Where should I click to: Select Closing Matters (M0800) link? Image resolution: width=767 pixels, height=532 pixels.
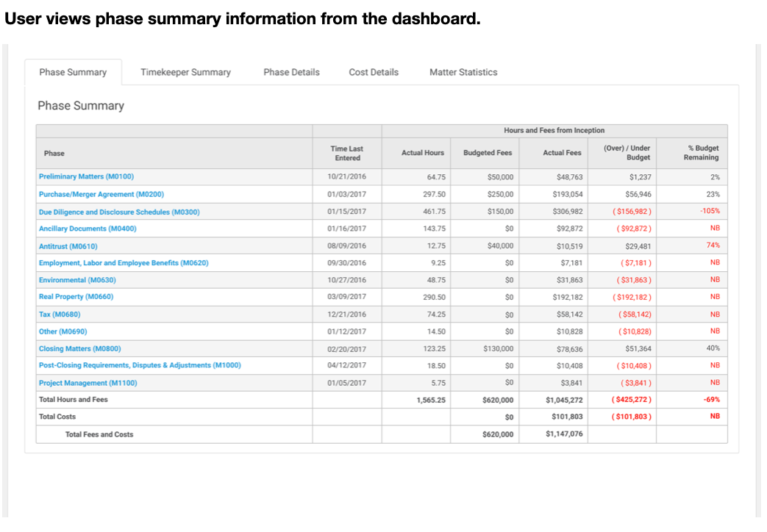pos(79,349)
